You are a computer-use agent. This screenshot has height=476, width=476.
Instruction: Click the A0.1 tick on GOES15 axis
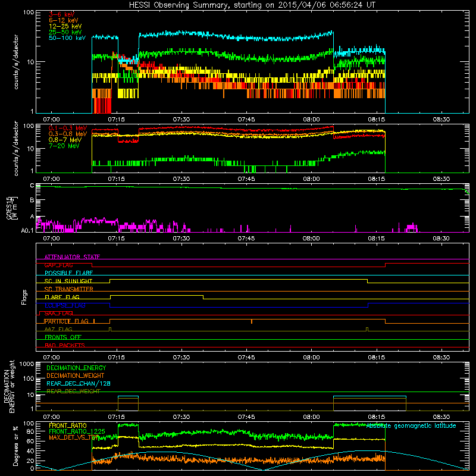click(27, 231)
